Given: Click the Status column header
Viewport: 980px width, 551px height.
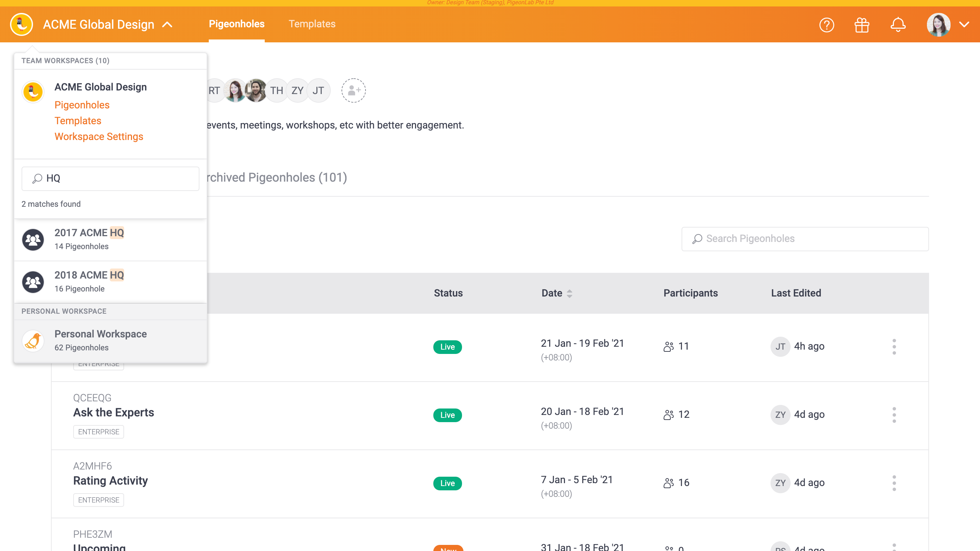Looking at the screenshot, I should [x=448, y=293].
